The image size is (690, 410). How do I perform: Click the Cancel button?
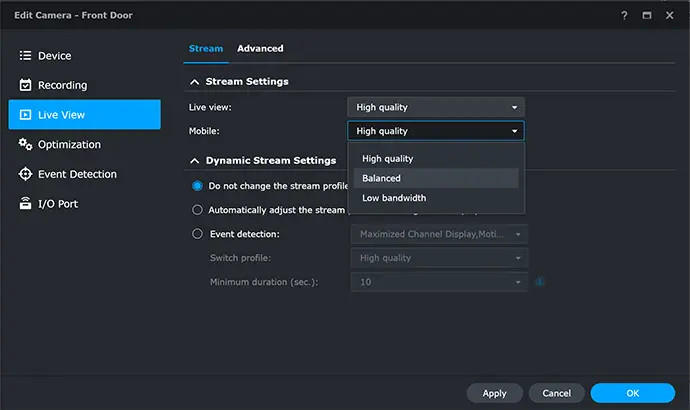pos(556,393)
